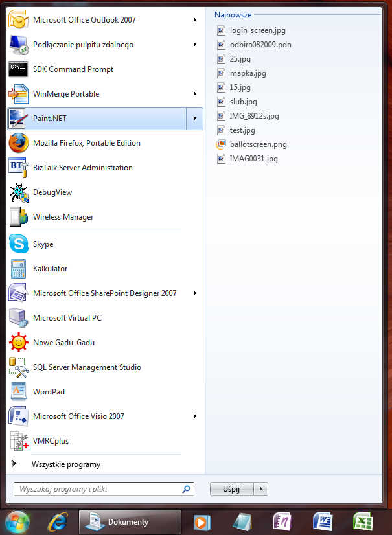392x535 pixels.
Task: Start Mozilla Firefox Portable Edition icon
Action: pos(18,143)
